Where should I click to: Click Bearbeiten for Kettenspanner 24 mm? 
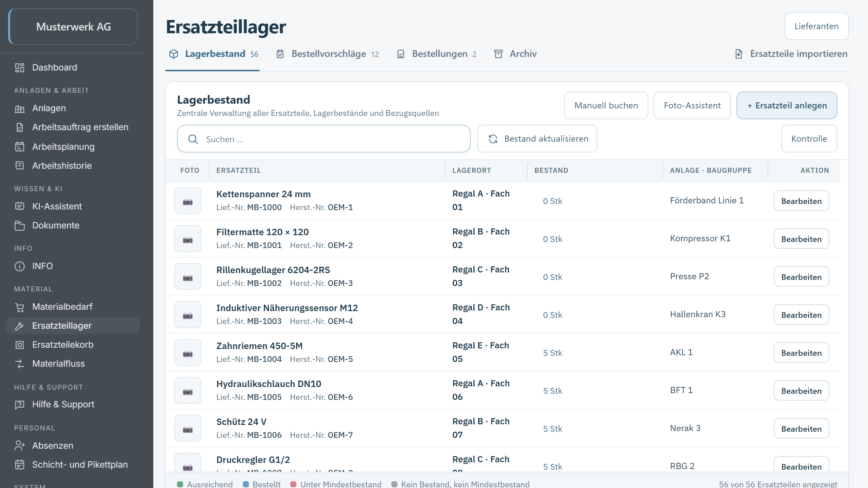point(802,201)
